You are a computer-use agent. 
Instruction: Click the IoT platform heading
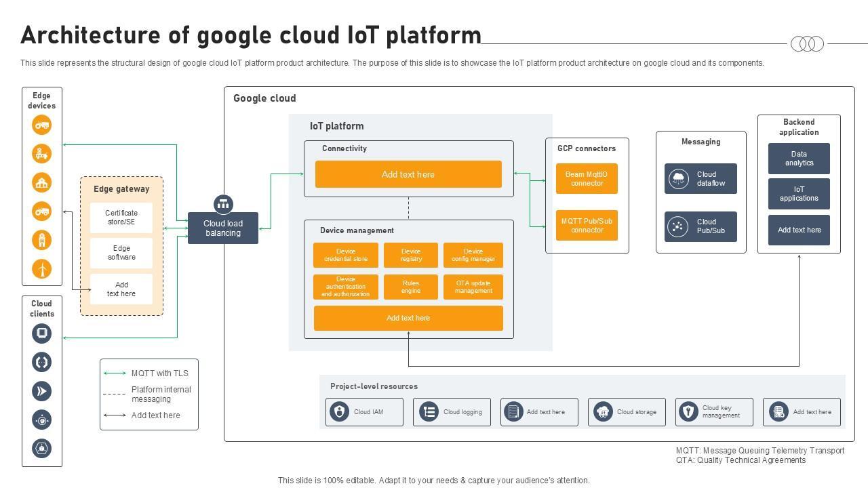point(336,126)
